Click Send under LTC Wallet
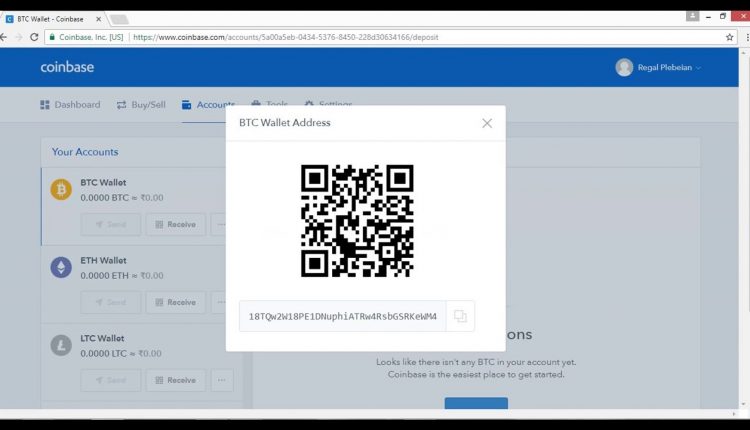750x430 pixels. [110, 380]
